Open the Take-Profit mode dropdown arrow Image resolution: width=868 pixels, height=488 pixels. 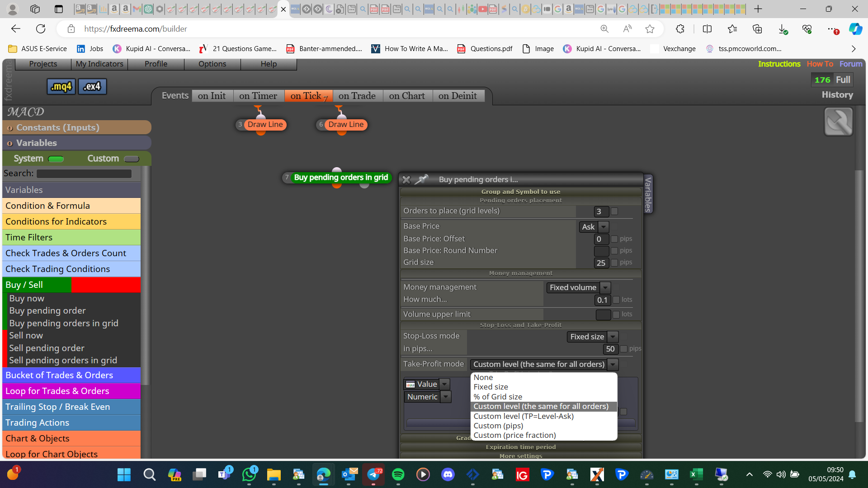[x=613, y=364]
